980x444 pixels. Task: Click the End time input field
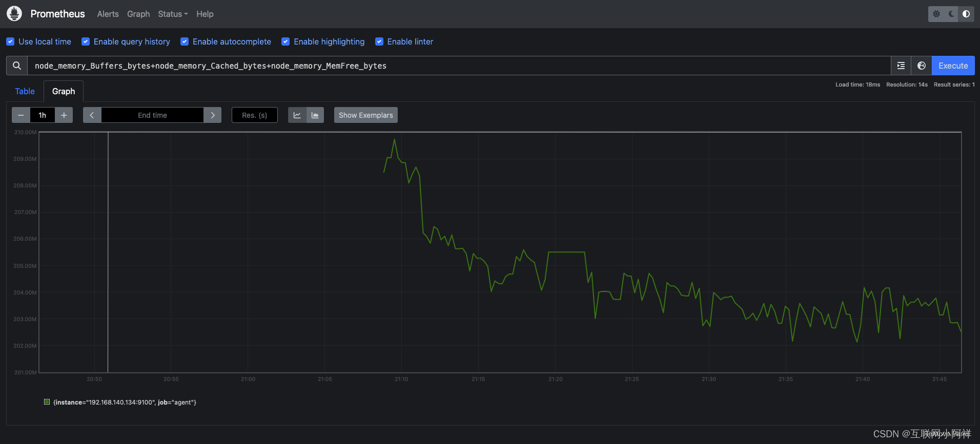click(x=152, y=115)
